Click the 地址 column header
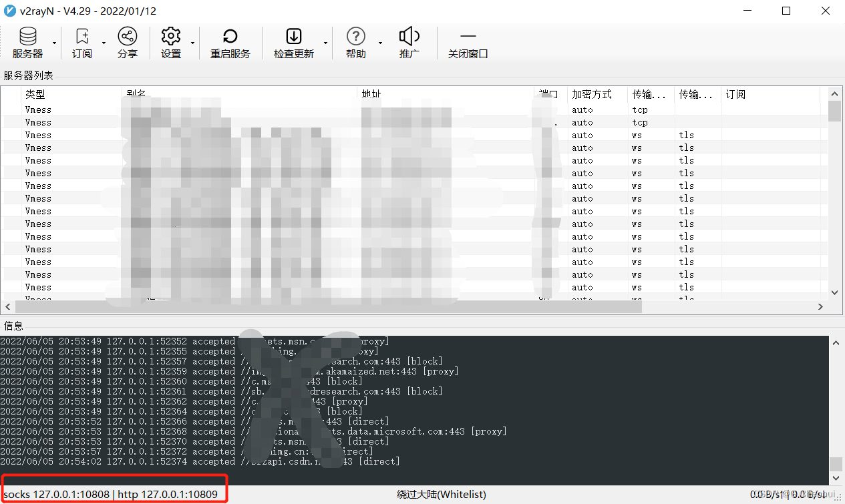Image resolution: width=845 pixels, height=504 pixels. [x=446, y=95]
